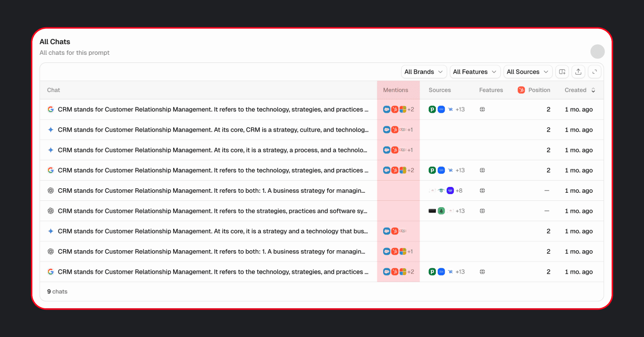Open the All Sources filter dropdown
644x337 pixels.
coord(528,72)
